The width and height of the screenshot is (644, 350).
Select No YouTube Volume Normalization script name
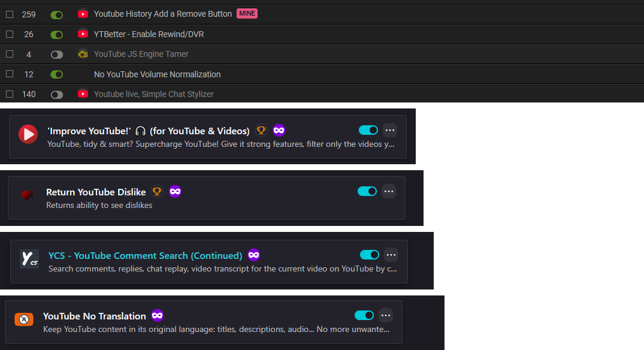(158, 74)
